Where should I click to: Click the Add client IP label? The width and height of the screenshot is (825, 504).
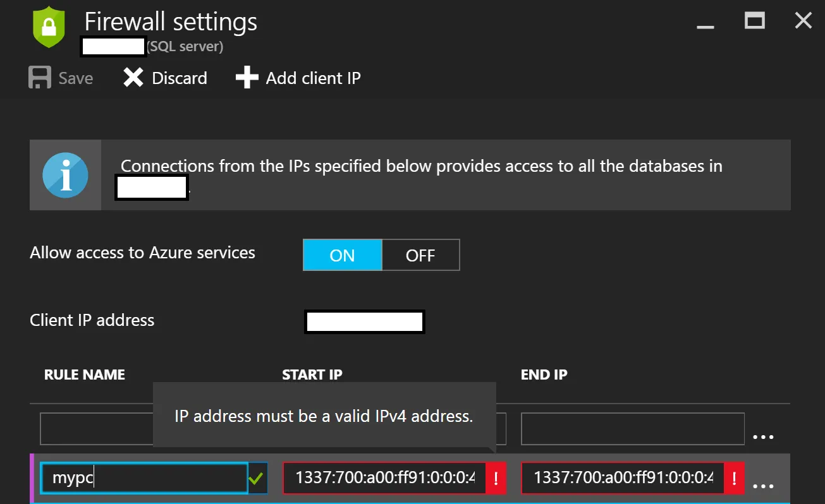click(x=313, y=78)
